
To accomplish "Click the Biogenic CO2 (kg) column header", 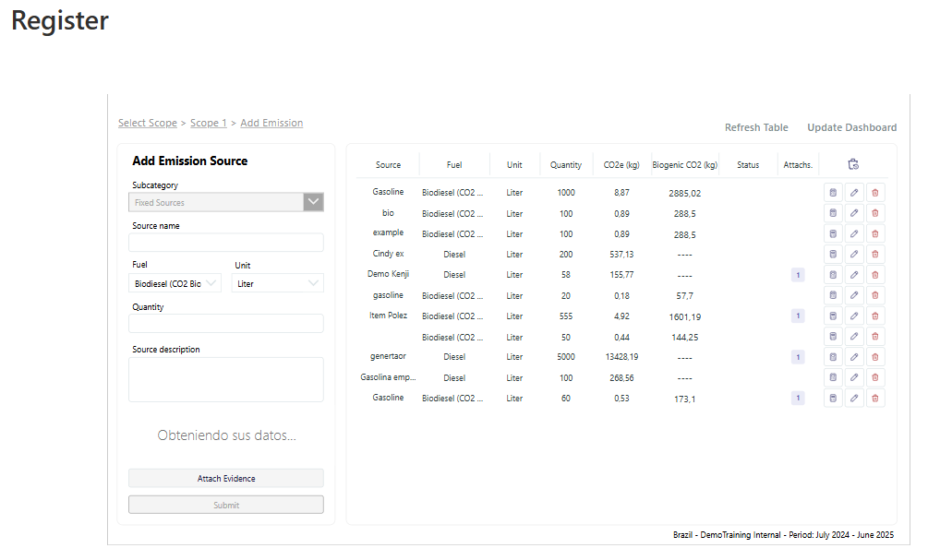I will tap(685, 165).
